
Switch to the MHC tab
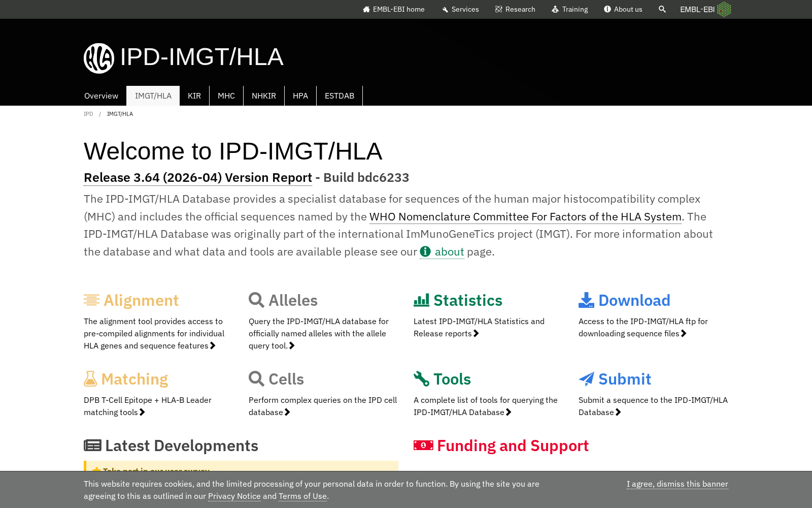[x=226, y=96]
